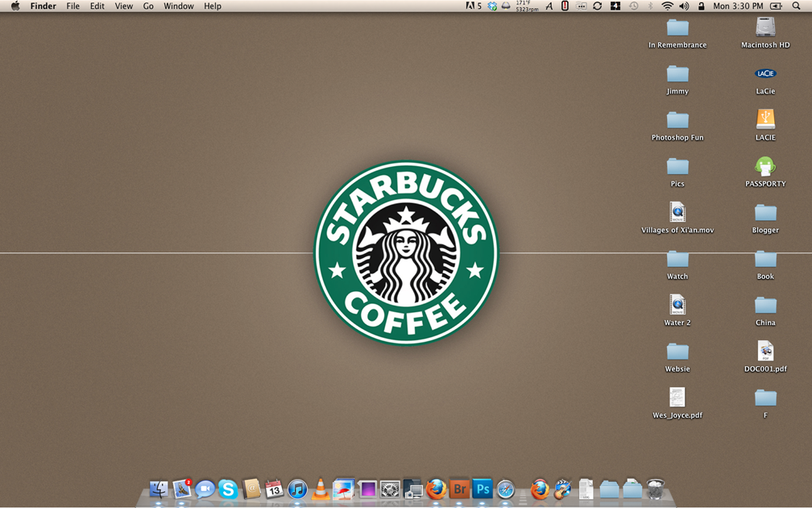Click the purple screen dock icon
Screen dimensions: 812x508
[367, 489]
